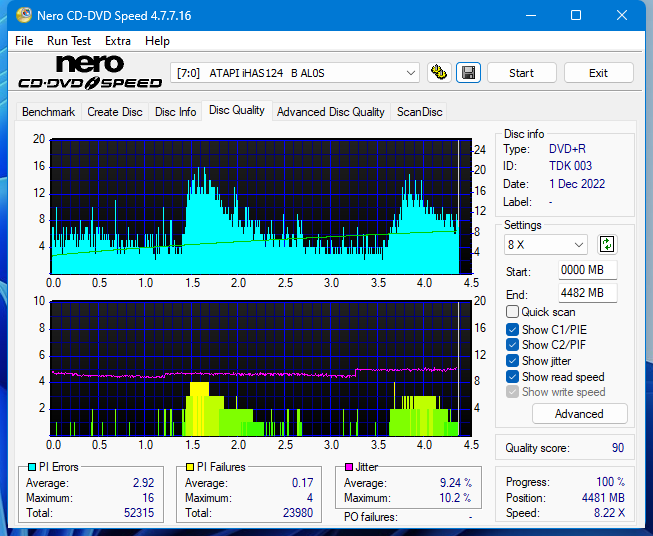Toggle the Quick scan checkbox
Viewport: 653px width, 536px height.
click(x=512, y=312)
